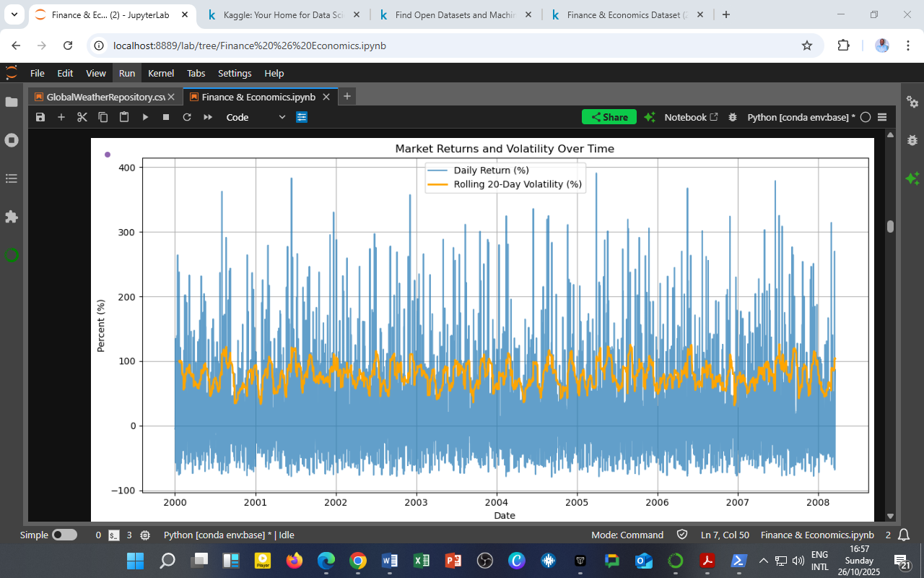
Task: Run the selected cell with play icon
Action: point(145,117)
